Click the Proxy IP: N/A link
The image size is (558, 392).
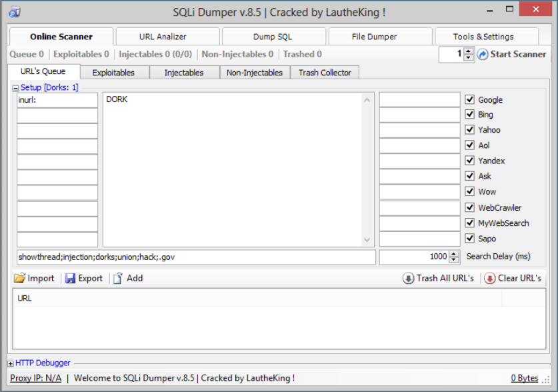pos(35,378)
